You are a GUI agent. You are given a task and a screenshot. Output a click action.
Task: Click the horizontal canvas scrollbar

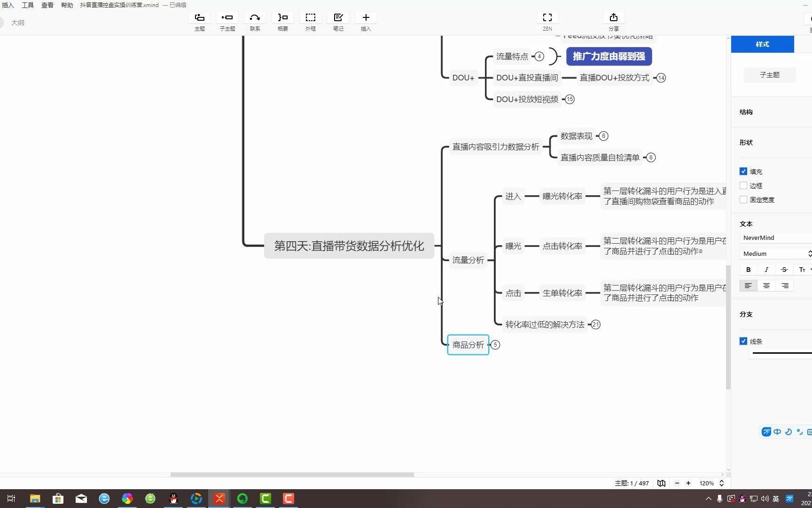pyautogui.click(x=292, y=475)
